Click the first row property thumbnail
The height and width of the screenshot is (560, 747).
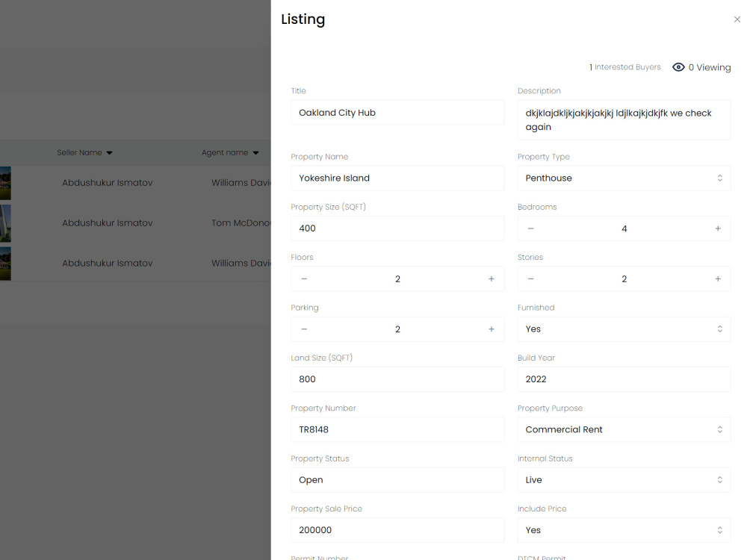[x=5, y=184]
